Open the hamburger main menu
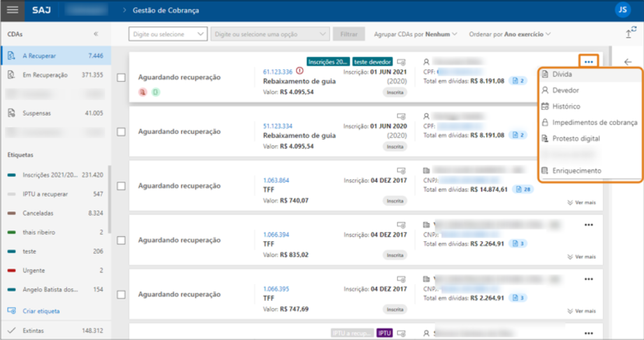 coord(12,10)
